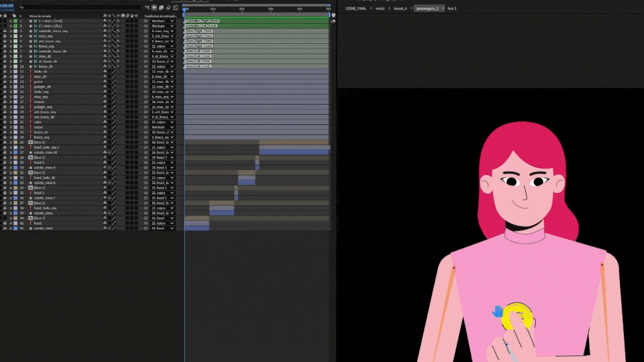Viewport: 644px width, 362px height.
Task: Click the 04s mark on time ruler
Action: pos(300,9)
